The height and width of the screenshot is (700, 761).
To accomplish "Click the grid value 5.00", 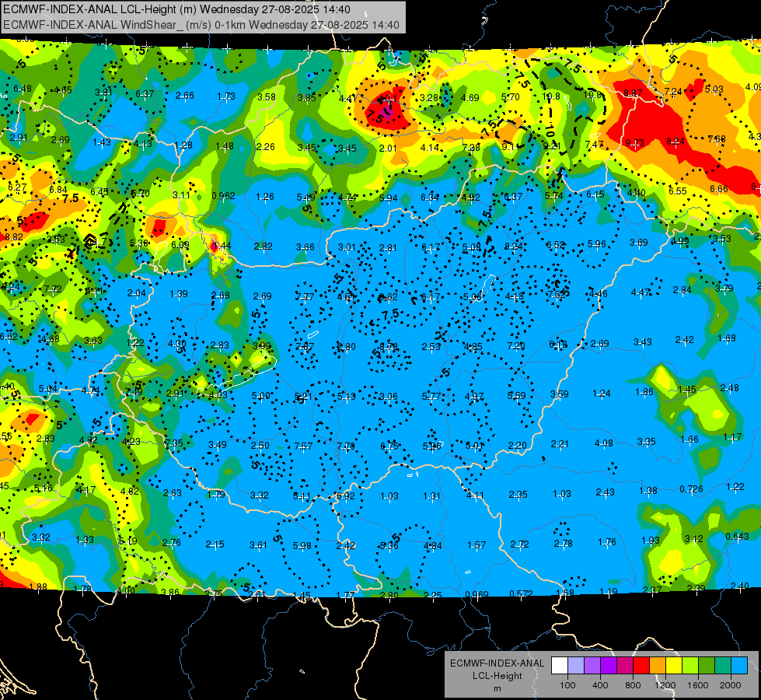I will pyautogui.click(x=260, y=396).
